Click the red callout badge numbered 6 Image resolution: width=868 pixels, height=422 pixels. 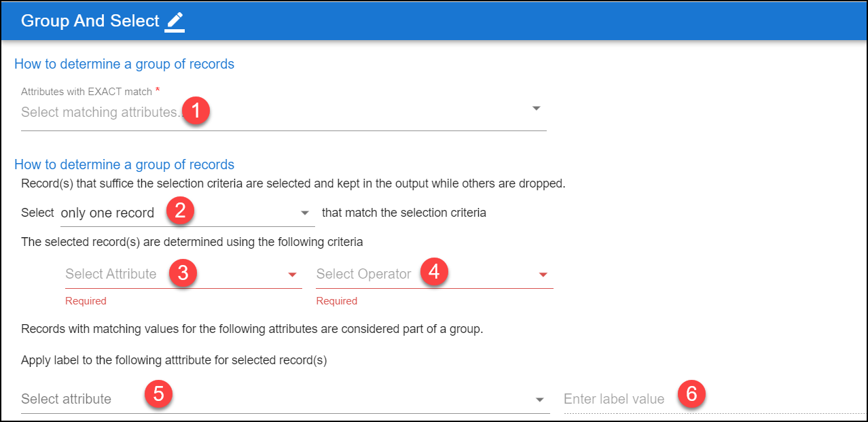691,395
